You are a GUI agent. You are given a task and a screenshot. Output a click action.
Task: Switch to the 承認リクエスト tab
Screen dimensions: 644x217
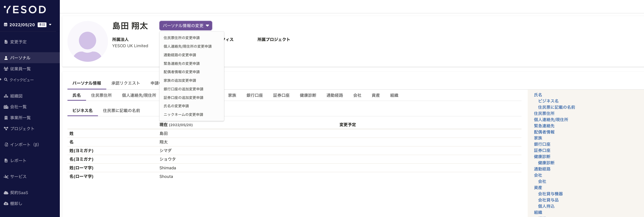pos(126,83)
